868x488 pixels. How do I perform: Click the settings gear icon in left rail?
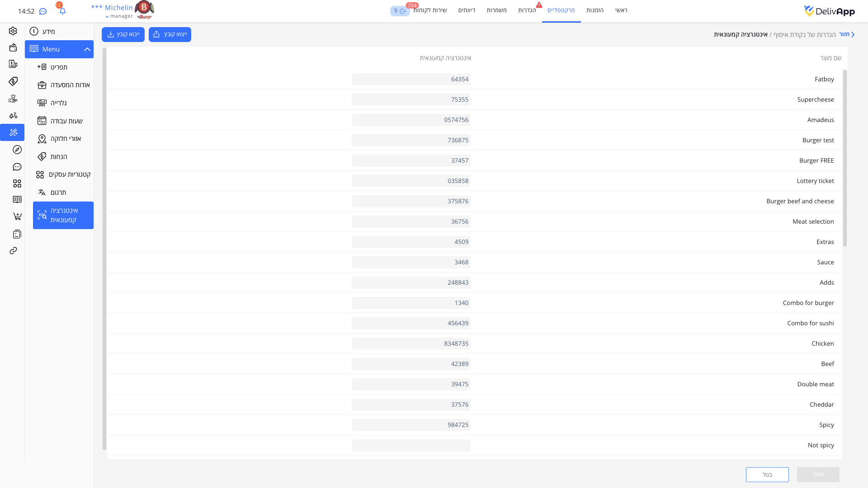[13, 31]
